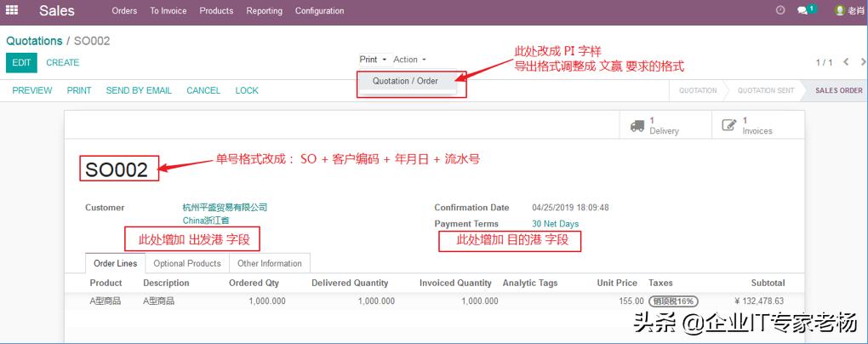This screenshot has width=868, height=344.
Task: Switch to Other Information tab
Action: pyautogui.click(x=270, y=264)
